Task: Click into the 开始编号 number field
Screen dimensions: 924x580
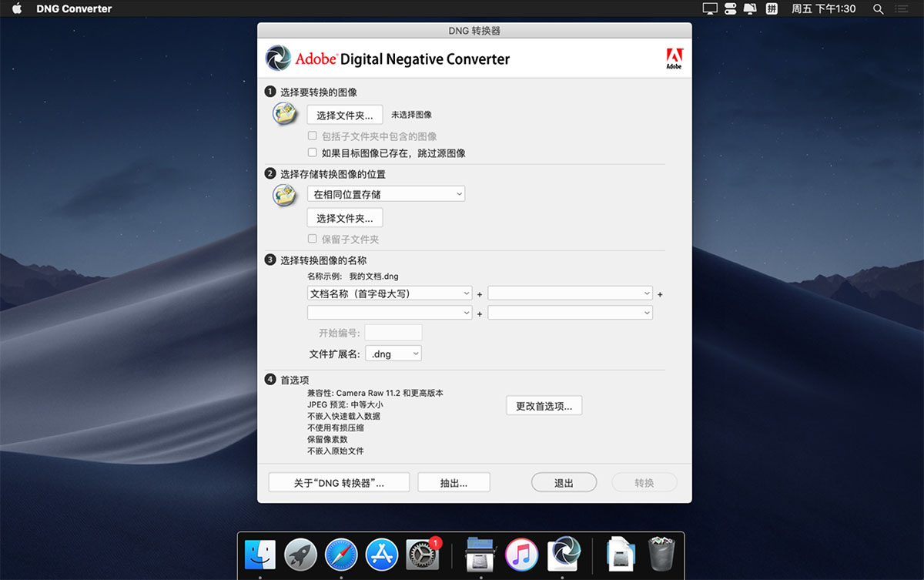Action: click(x=393, y=333)
